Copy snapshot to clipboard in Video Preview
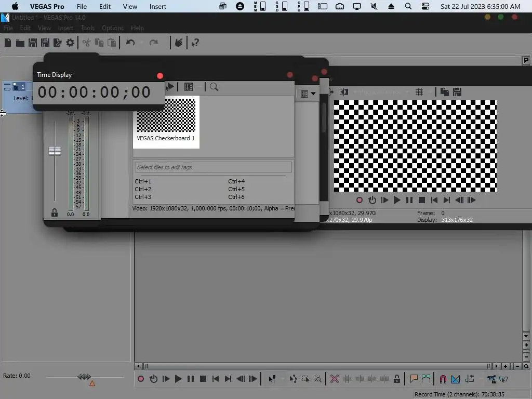 [445, 92]
